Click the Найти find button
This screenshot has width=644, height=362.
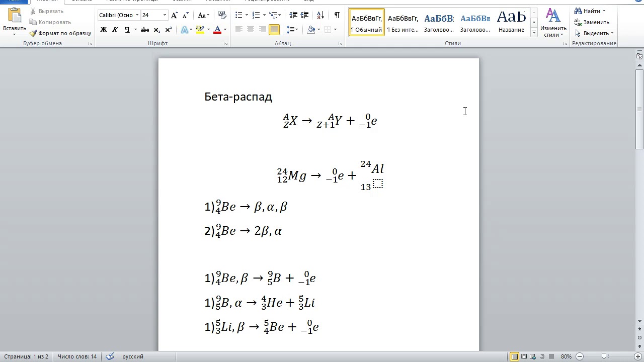pyautogui.click(x=590, y=11)
